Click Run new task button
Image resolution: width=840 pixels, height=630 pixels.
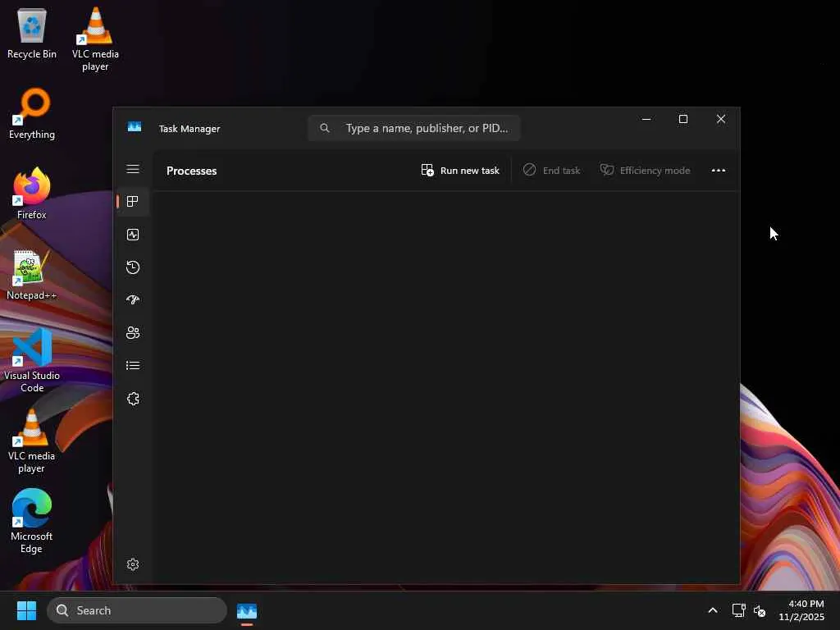pyautogui.click(x=460, y=171)
